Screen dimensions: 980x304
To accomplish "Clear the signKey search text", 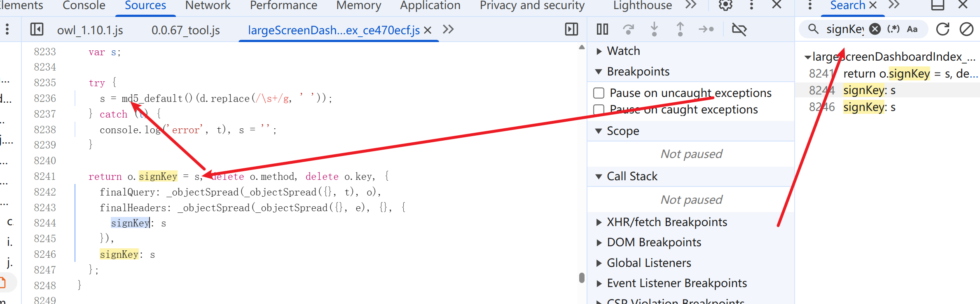I will [875, 29].
